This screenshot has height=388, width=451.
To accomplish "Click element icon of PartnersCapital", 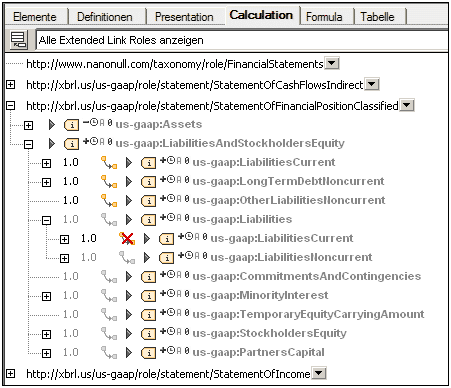I will (148, 353).
